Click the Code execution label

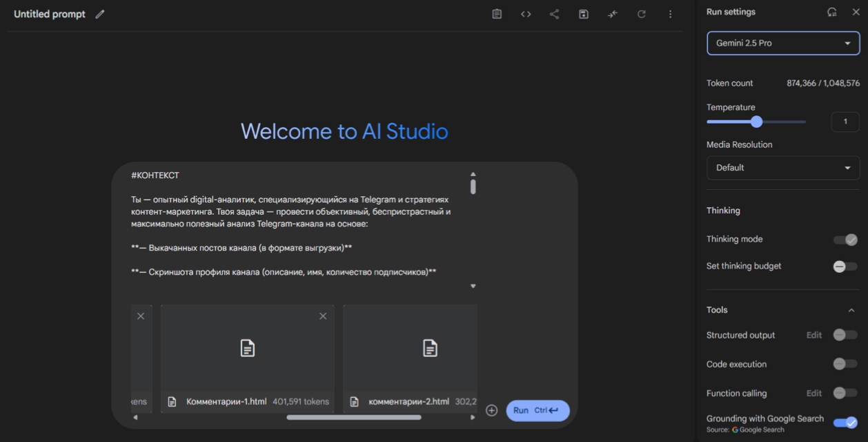736,364
